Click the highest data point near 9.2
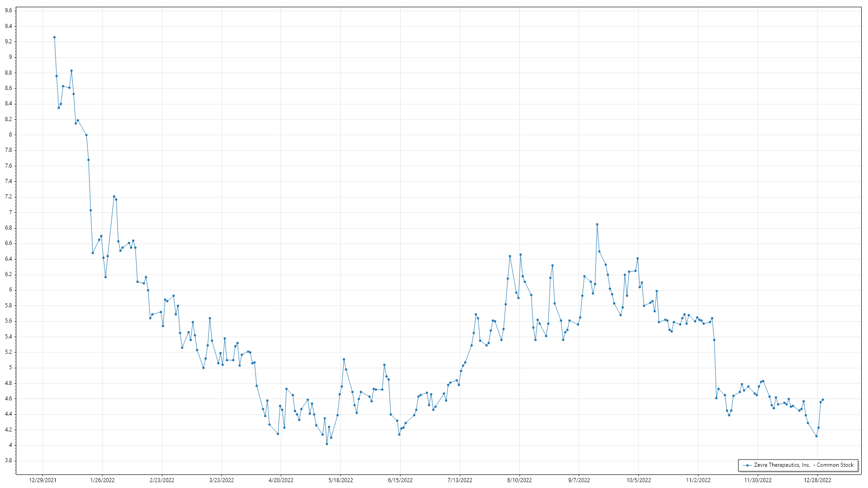This screenshot has width=868, height=488. (54, 38)
